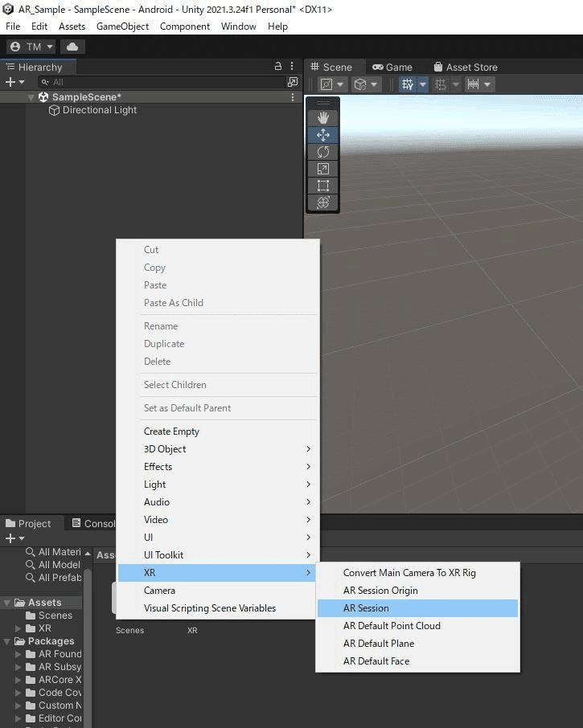Open the UI Toolkit submenu

point(217,554)
